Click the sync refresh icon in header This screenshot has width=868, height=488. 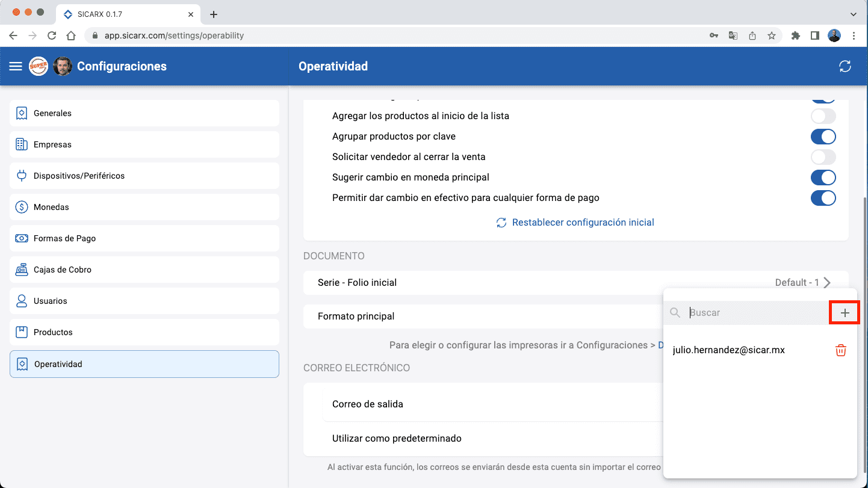[845, 66]
